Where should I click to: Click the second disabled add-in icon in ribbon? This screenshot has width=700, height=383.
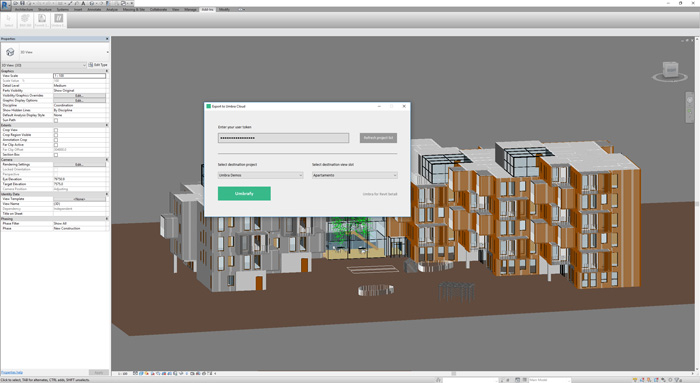(x=42, y=18)
